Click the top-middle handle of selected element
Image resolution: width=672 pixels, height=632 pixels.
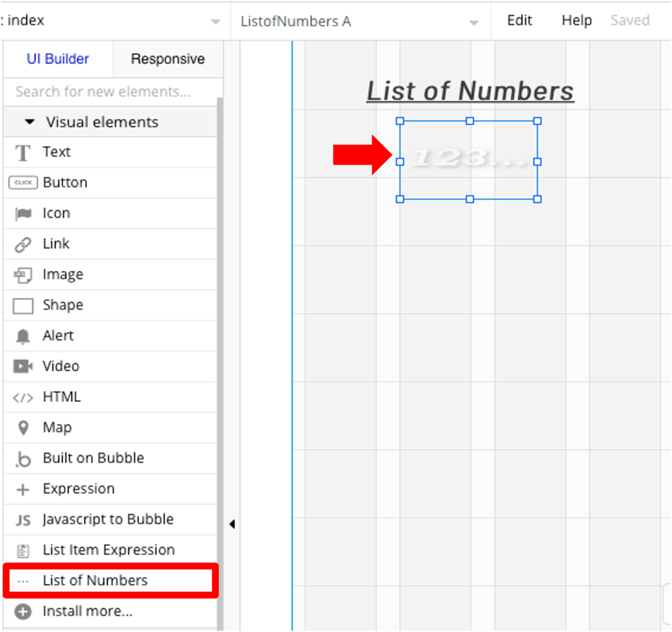[470, 121]
